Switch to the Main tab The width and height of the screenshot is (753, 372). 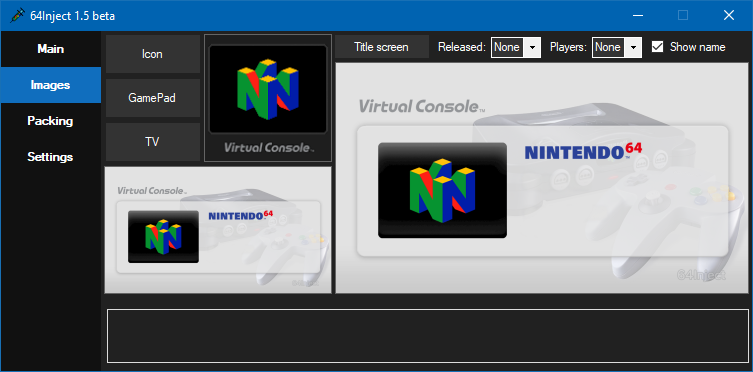pyautogui.click(x=51, y=49)
